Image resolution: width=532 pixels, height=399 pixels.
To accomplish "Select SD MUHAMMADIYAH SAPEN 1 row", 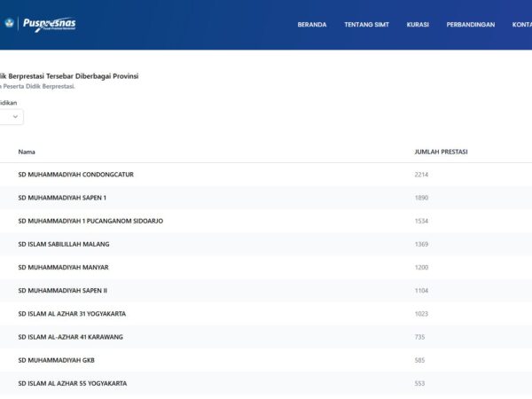I will (266, 198).
